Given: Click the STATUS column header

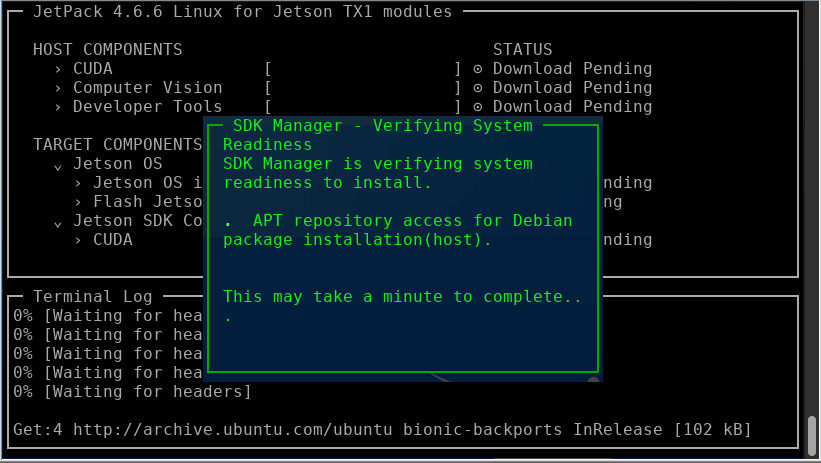Looking at the screenshot, I should pos(522,50).
